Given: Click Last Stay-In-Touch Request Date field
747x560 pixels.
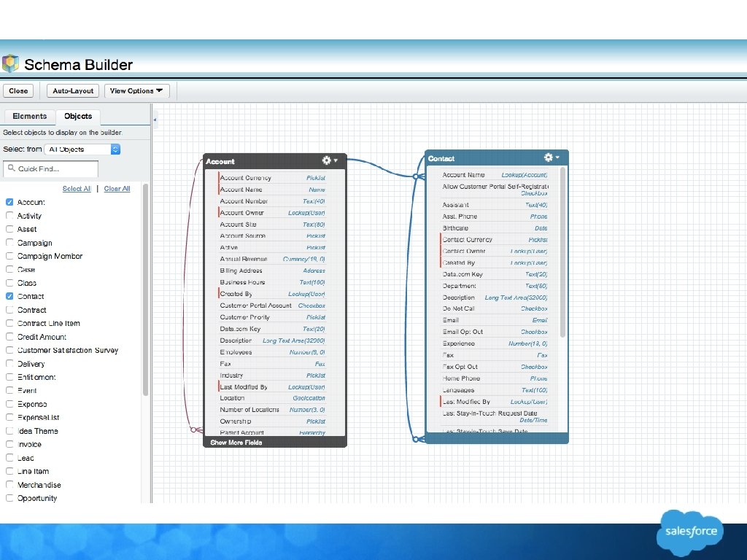Looking at the screenshot, I should 495,416.
